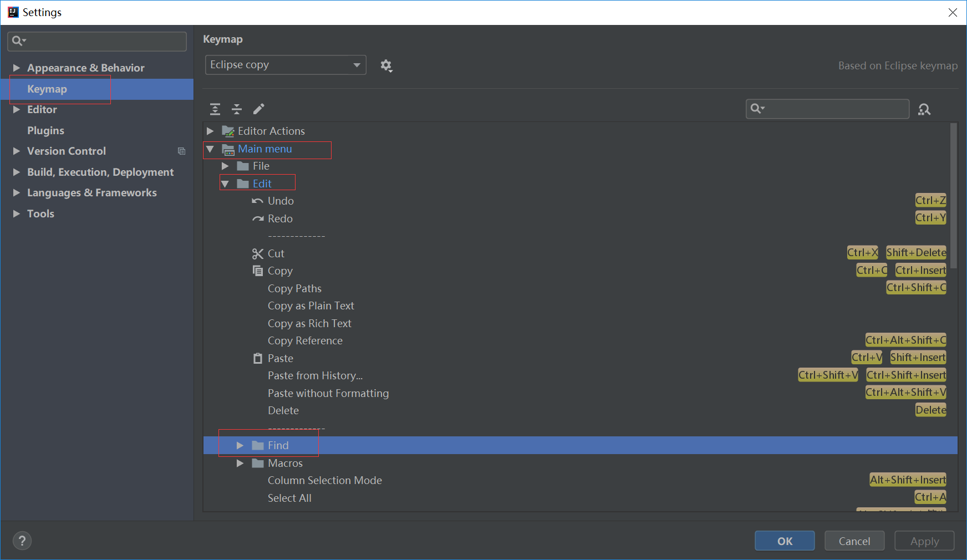Viewport: 967px width, 560px height.
Task: Click the Redo arrow icon in tree
Action: (x=257, y=218)
